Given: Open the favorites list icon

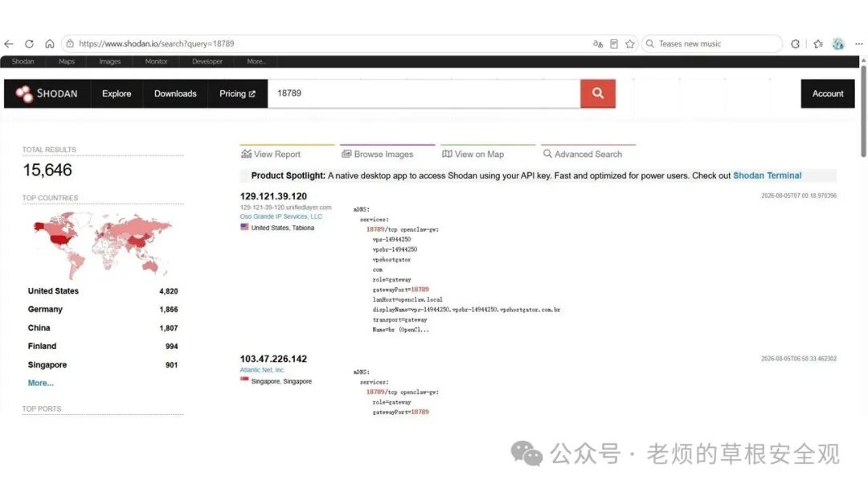Looking at the screenshot, I should click(818, 43).
